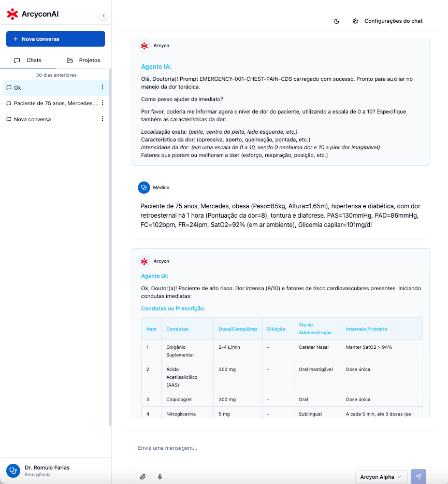Click Arcyon avatar on second response

click(x=144, y=261)
